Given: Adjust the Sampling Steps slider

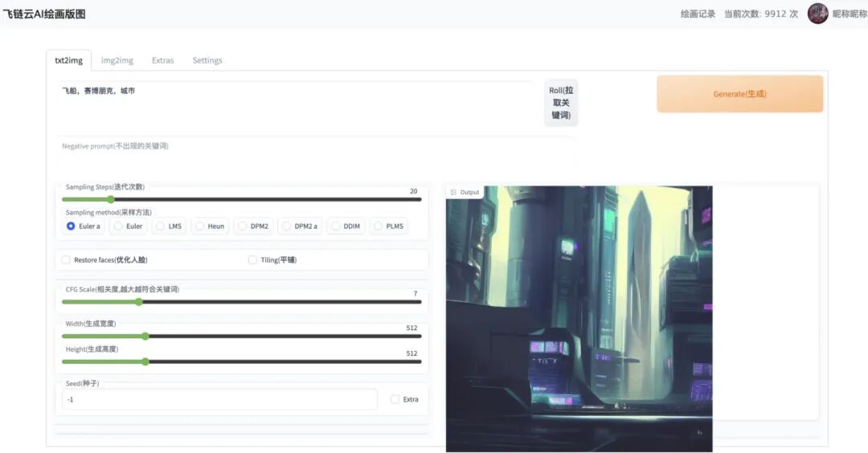Looking at the screenshot, I should click(241, 200).
